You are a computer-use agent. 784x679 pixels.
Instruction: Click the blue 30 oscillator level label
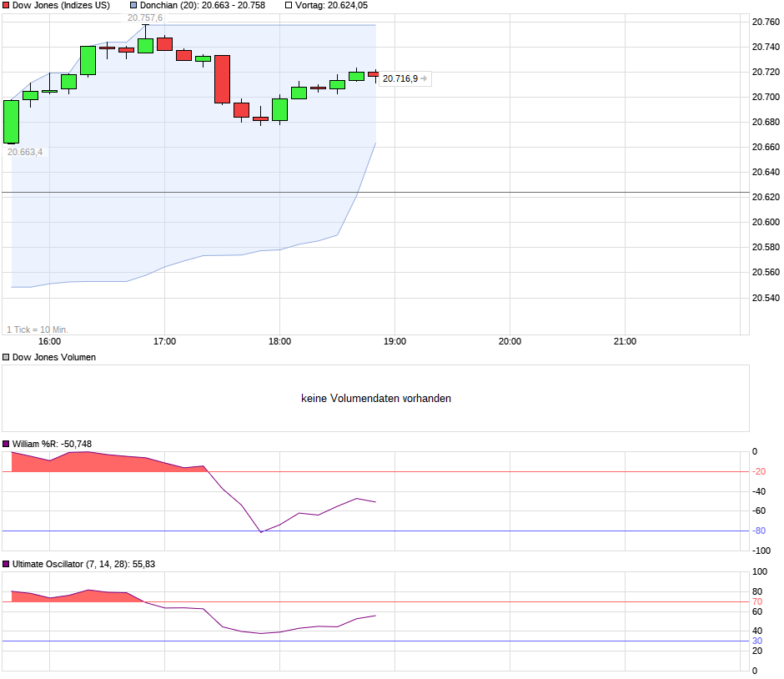[757, 641]
